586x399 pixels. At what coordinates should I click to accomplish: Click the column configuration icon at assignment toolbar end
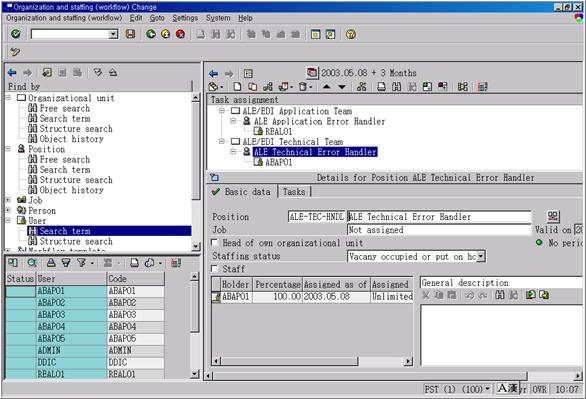click(x=482, y=87)
